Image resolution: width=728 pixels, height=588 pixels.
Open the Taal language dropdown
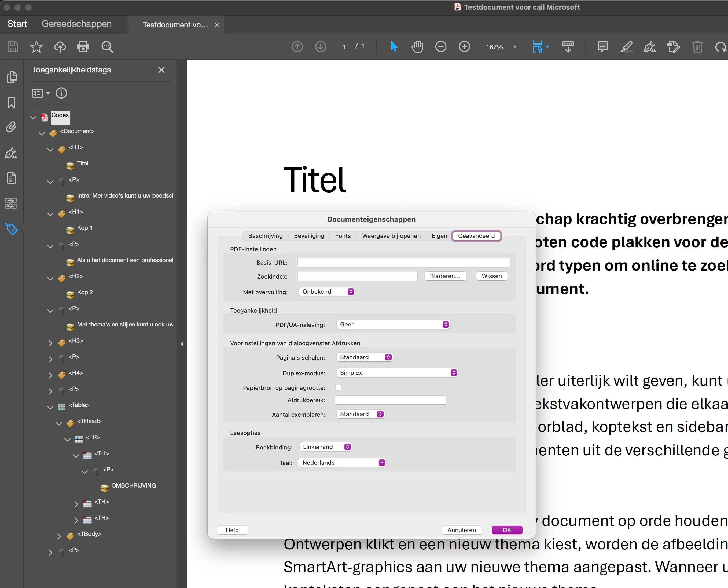coord(342,463)
